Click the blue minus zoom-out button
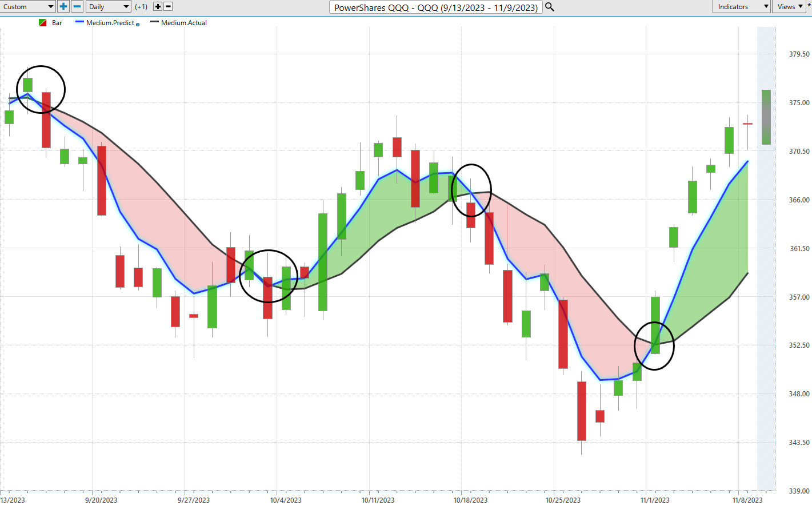 (77, 7)
